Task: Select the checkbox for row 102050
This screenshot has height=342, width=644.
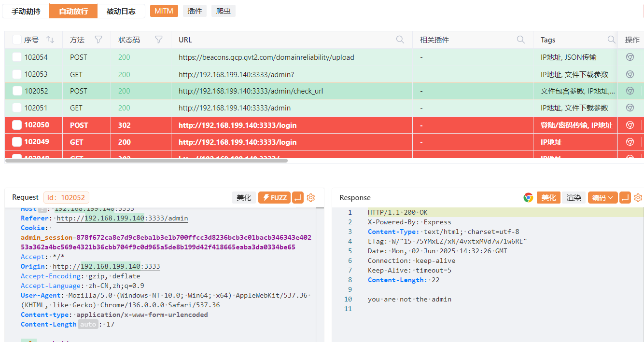Action: [x=17, y=125]
